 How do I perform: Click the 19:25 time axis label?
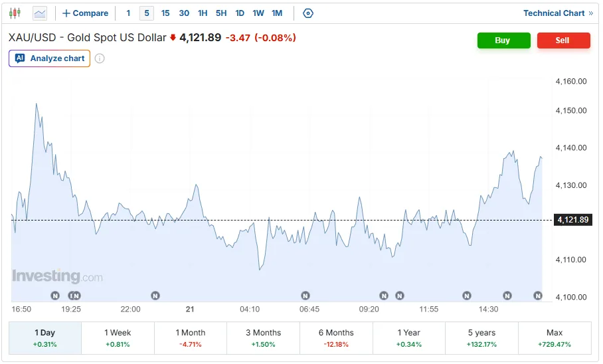71,309
